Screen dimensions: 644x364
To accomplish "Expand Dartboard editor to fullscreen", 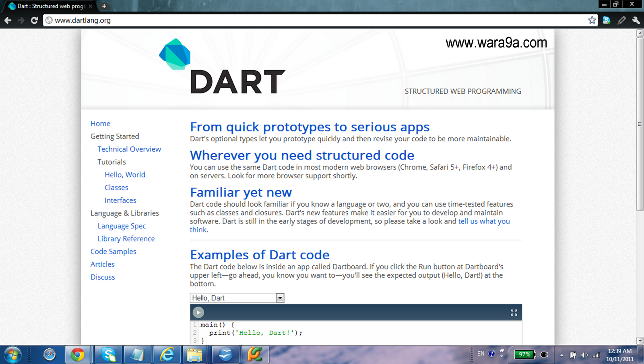I will pyautogui.click(x=514, y=312).
